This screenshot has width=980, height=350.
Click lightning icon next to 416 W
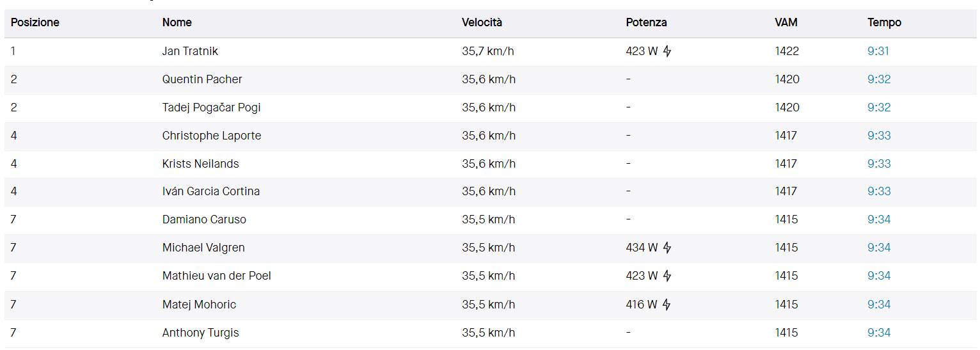(x=667, y=305)
